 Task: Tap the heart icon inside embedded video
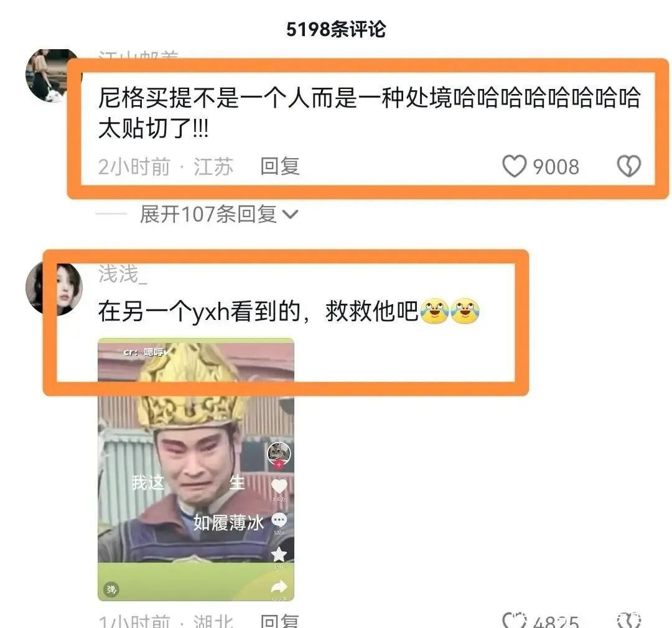click(279, 486)
